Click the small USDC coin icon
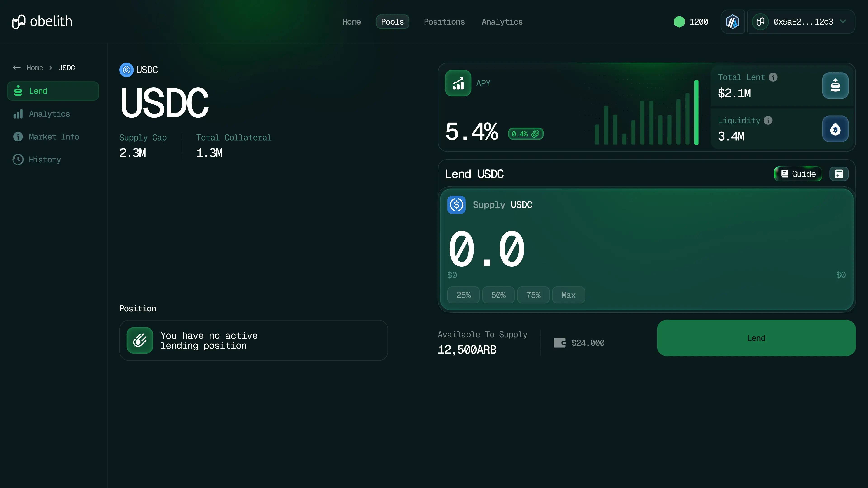The image size is (868, 488). click(x=126, y=70)
